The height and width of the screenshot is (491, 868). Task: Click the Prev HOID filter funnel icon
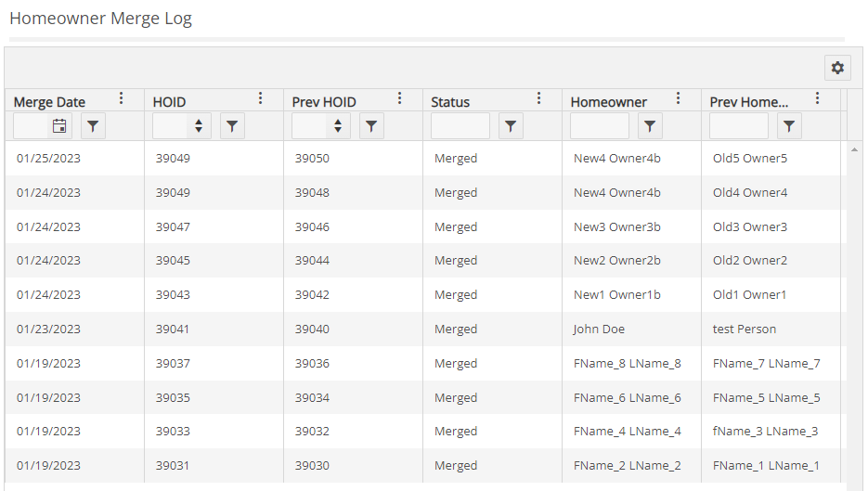pyautogui.click(x=371, y=126)
